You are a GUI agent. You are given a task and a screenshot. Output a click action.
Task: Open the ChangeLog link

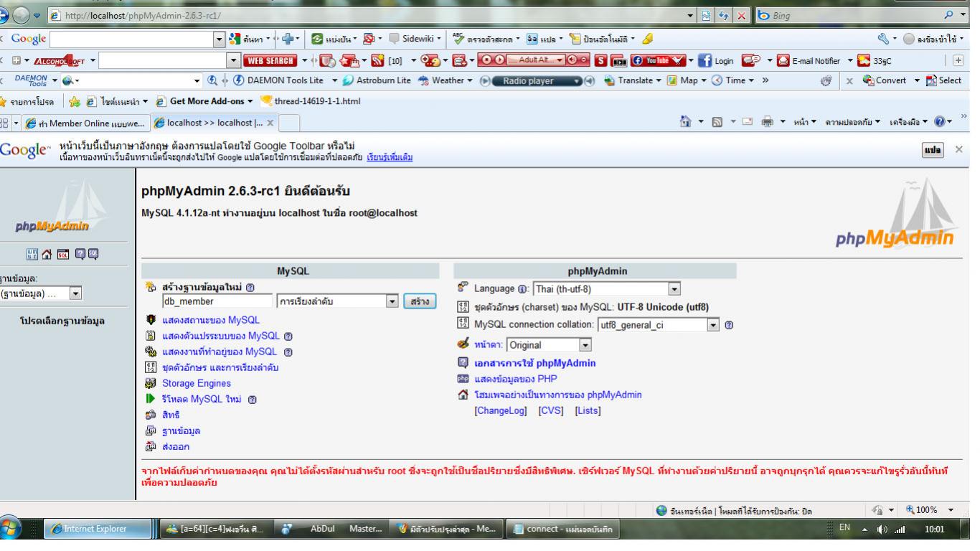[501, 410]
